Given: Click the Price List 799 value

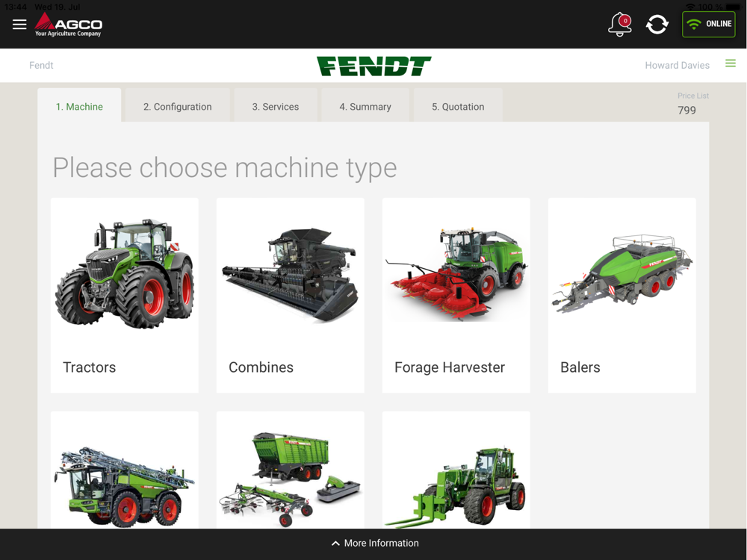Looking at the screenshot, I should coord(687,110).
